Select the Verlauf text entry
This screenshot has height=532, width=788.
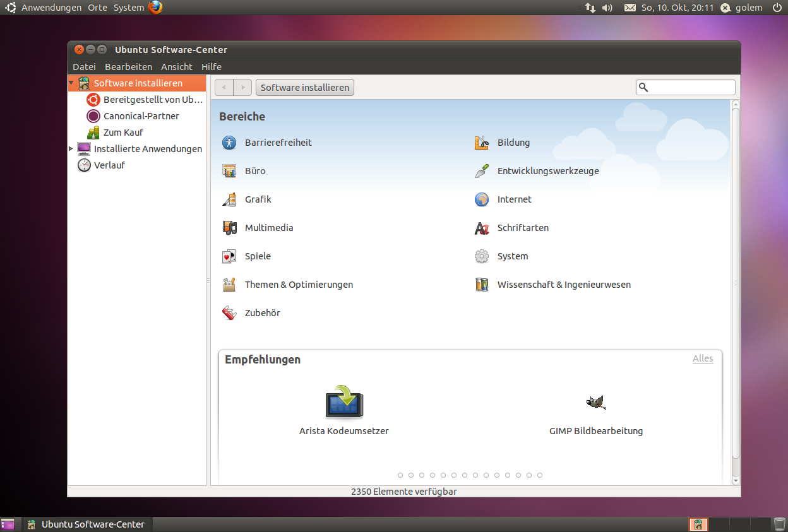[109, 165]
